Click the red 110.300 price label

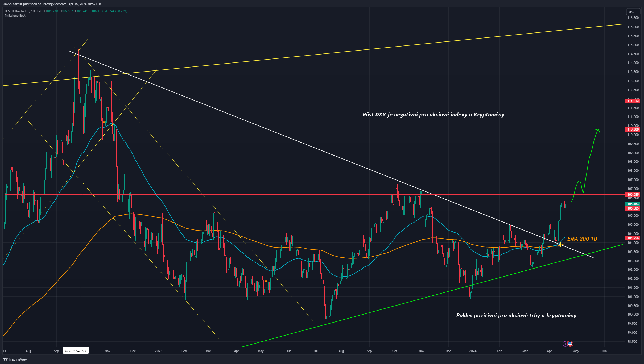pos(633,129)
